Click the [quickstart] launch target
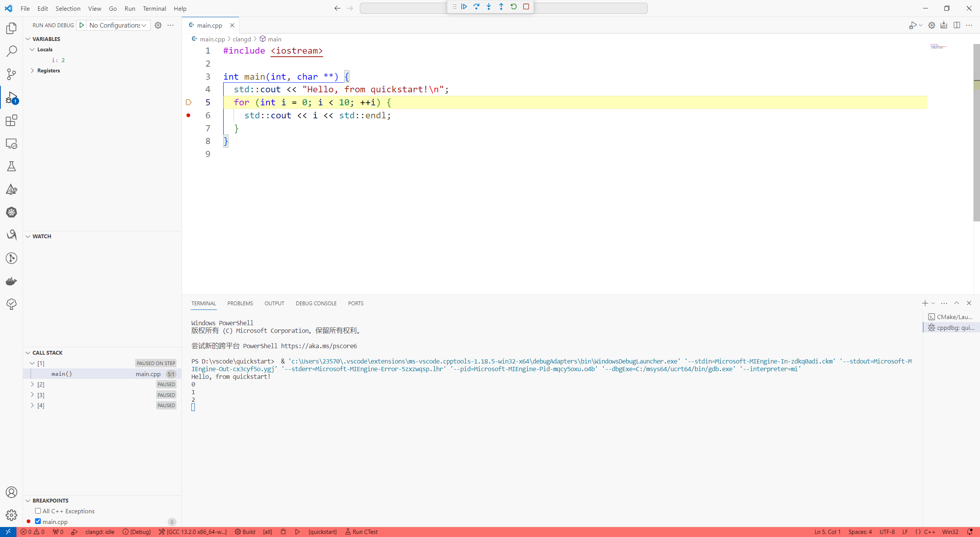Image resolution: width=980 pixels, height=537 pixels. (323, 532)
